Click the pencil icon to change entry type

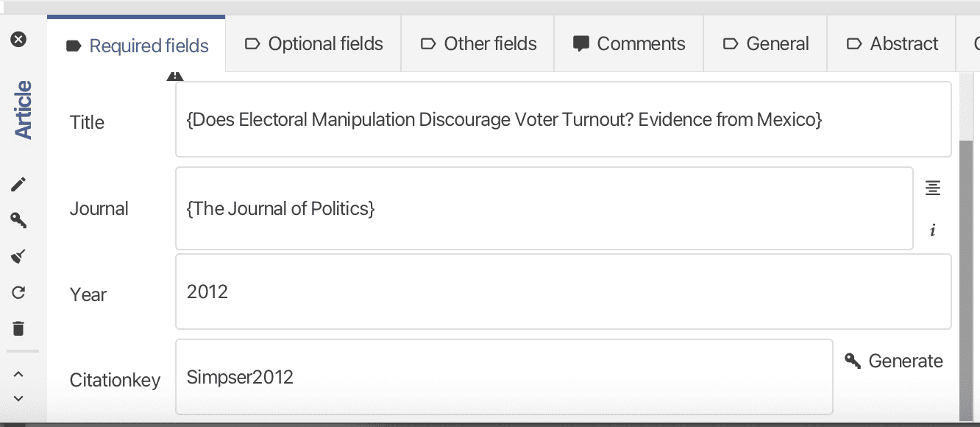click(x=19, y=184)
